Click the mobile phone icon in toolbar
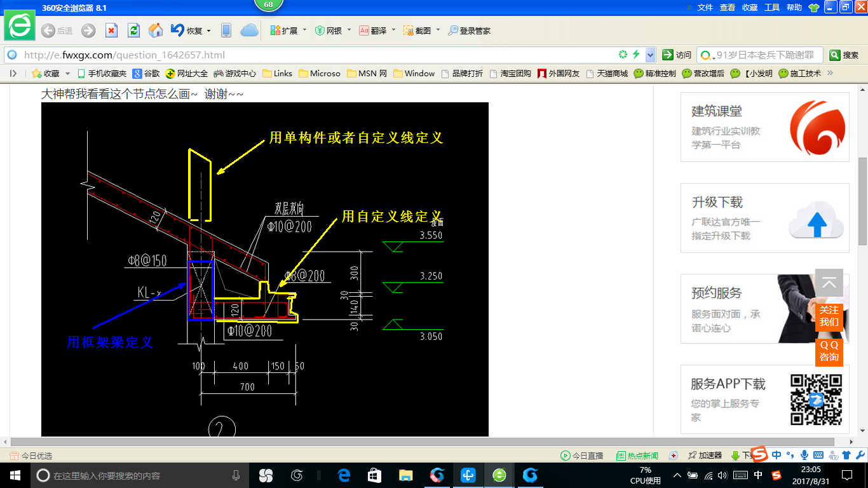The image size is (868, 488). (x=226, y=30)
